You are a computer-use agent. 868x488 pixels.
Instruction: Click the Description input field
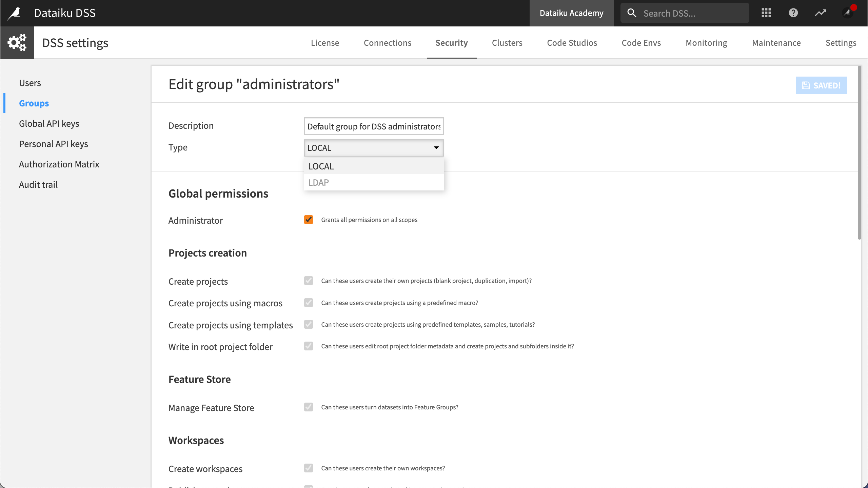click(373, 126)
